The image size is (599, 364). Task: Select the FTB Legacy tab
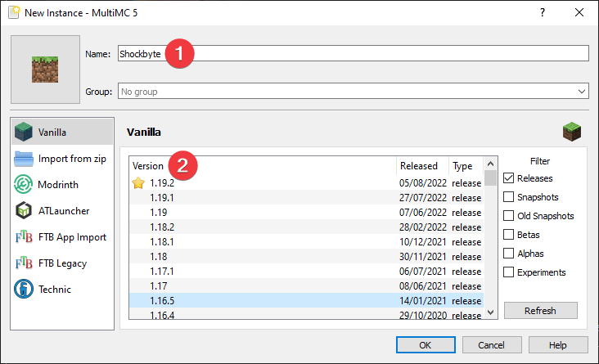click(x=62, y=263)
